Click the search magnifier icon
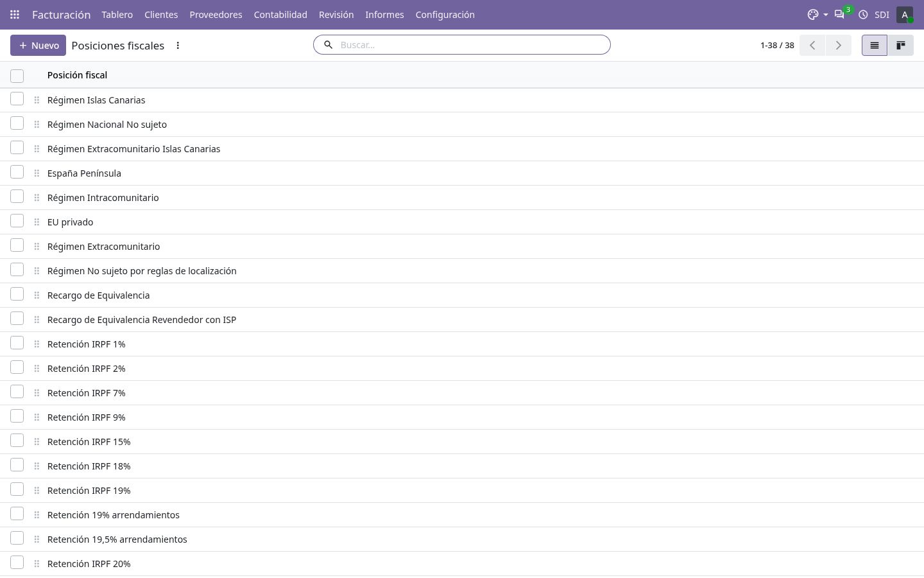Screen dimensions: 924x578 point(328,45)
